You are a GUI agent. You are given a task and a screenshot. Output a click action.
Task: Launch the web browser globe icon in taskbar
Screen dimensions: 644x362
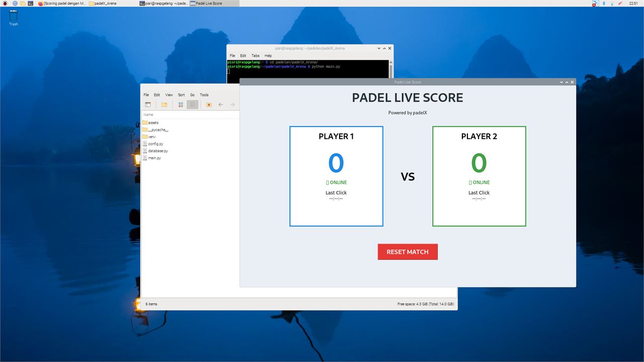pos(15,3)
